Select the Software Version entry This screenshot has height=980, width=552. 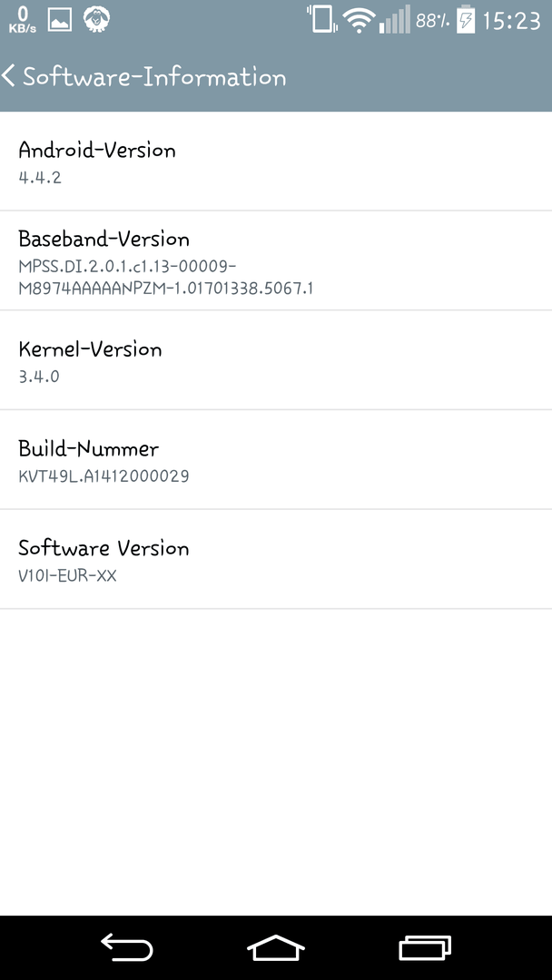click(x=276, y=559)
